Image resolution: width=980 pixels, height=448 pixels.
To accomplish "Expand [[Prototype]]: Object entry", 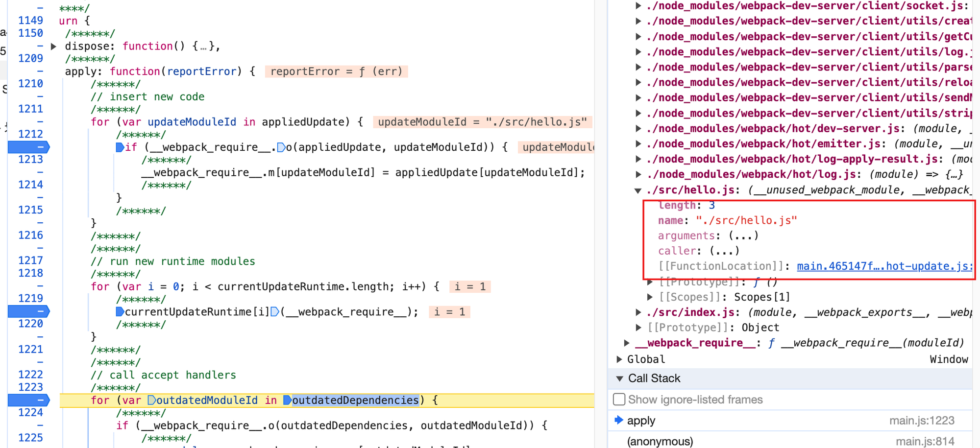I will (x=638, y=328).
